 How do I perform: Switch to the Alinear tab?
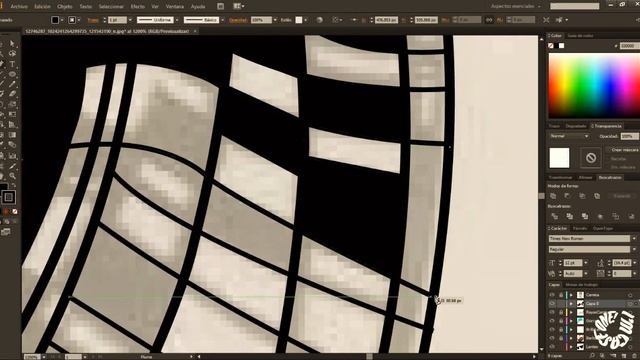(585, 178)
